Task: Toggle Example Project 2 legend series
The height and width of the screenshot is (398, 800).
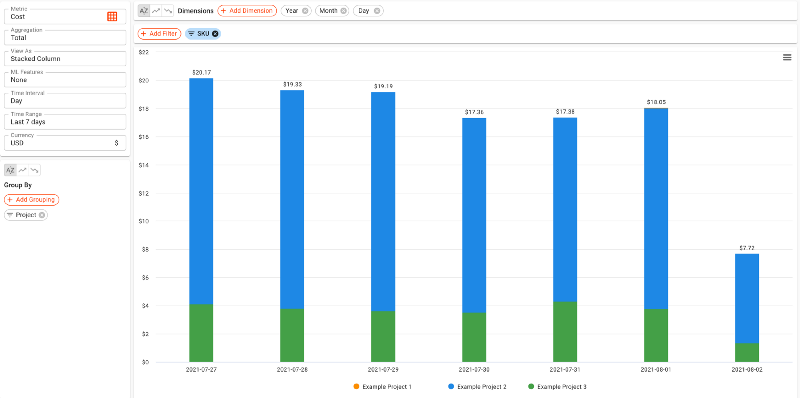Action: 478,387
